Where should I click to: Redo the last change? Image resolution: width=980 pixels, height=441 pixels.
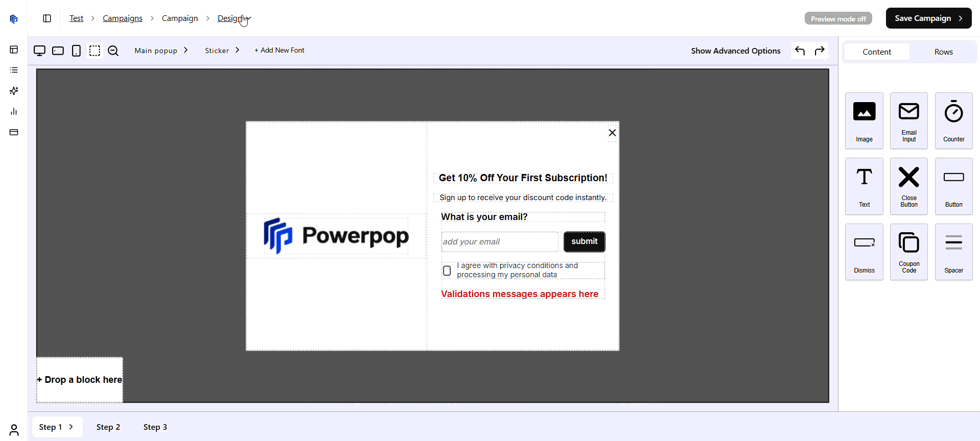coord(820,51)
